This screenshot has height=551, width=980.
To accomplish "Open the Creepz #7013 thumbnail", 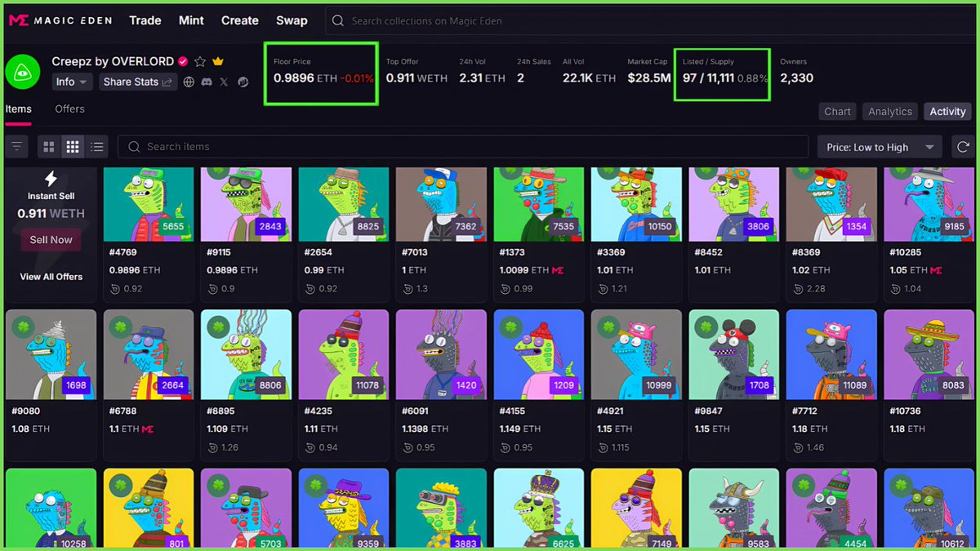I will coord(441,204).
